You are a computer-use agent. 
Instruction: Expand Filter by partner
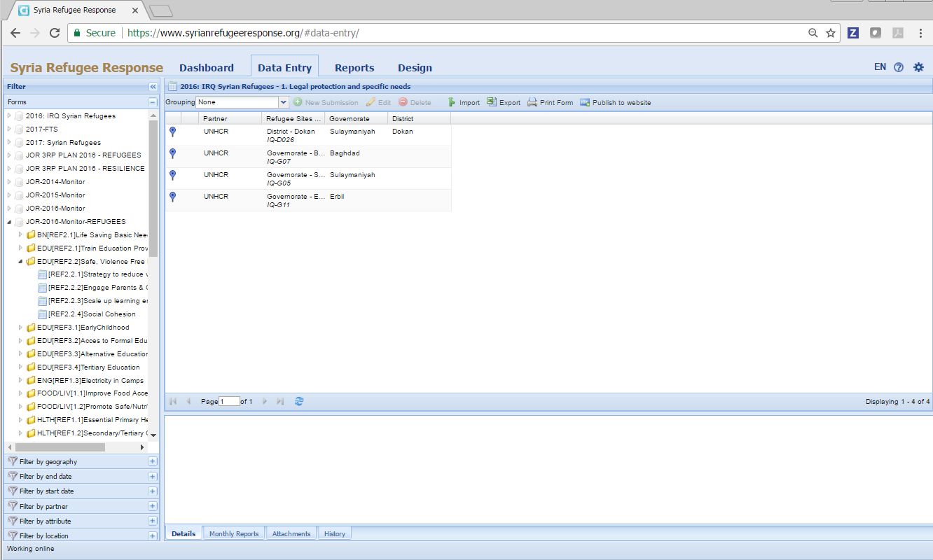tap(153, 506)
